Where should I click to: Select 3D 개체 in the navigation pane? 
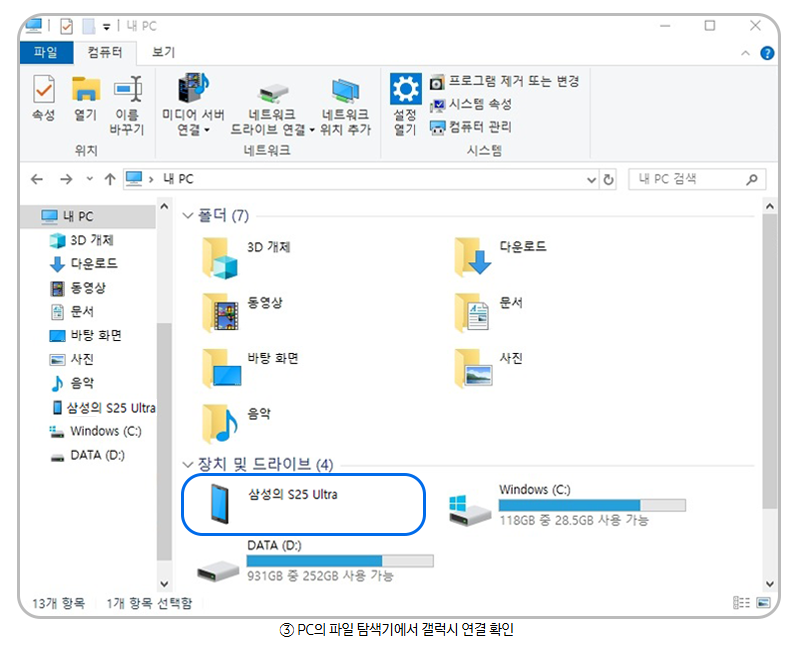coord(82,240)
